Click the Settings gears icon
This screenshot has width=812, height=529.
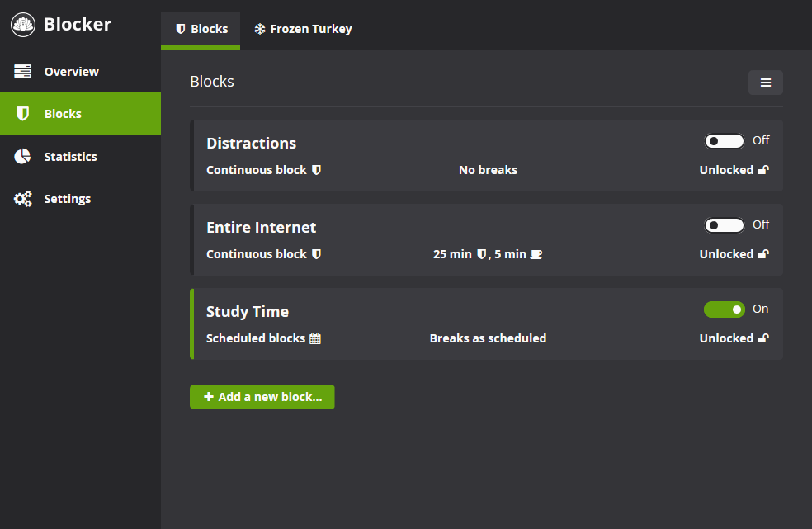pos(23,198)
